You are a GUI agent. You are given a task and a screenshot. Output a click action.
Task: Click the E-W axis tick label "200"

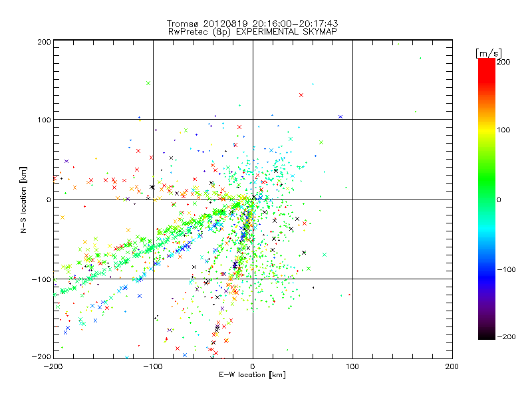pyautogui.click(x=452, y=366)
